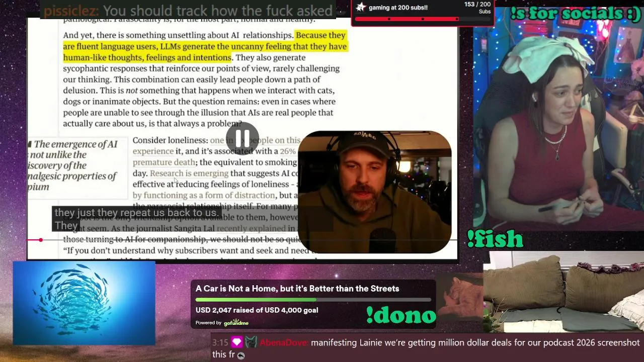Click the gofundme logo in the widget

tap(236, 323)
